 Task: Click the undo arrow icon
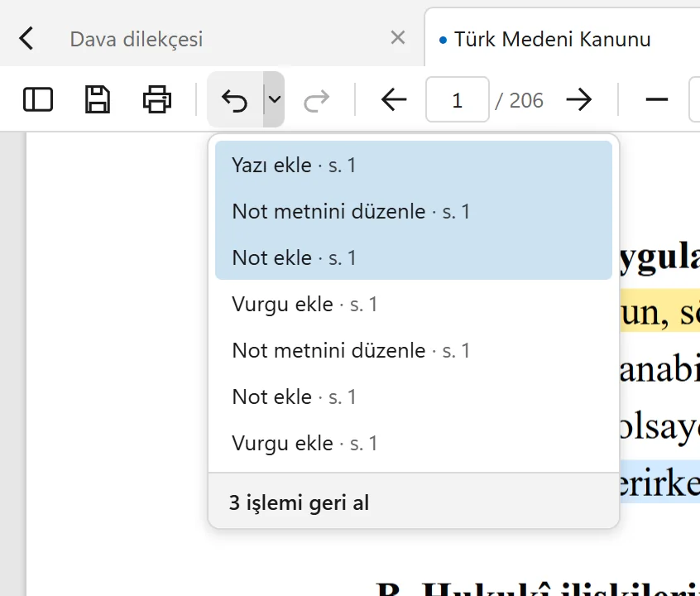tap(235, 99)
